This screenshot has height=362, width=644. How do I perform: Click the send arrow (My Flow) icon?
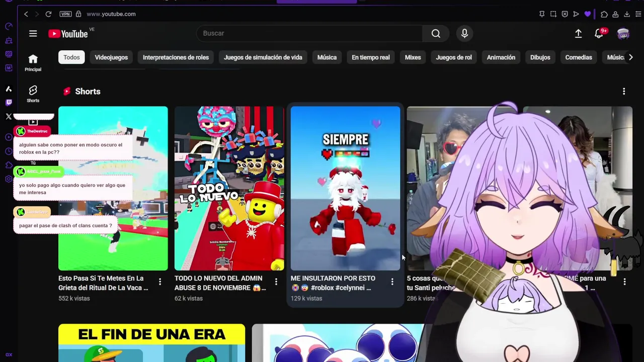click(x=576, y=14)
